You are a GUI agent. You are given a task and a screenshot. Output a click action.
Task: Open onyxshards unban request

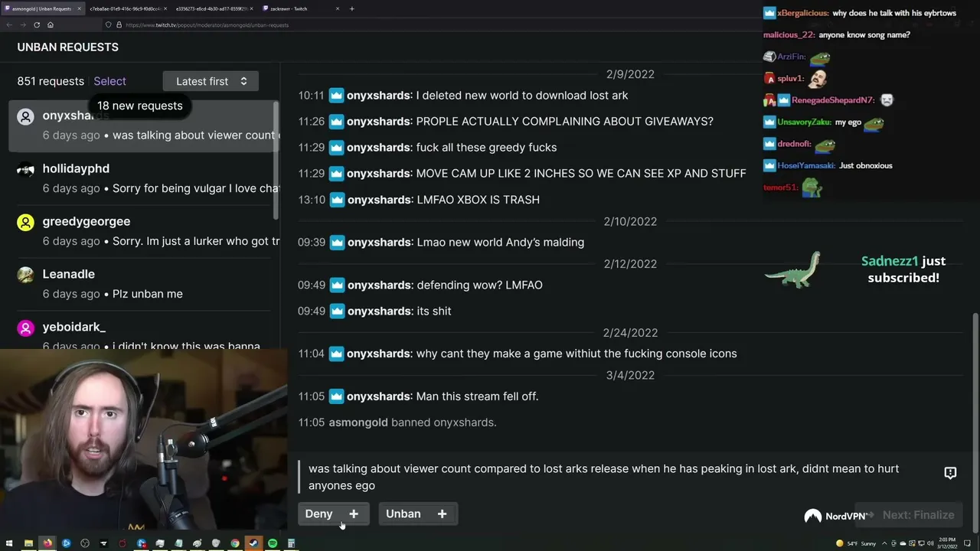tap(140, 126)
